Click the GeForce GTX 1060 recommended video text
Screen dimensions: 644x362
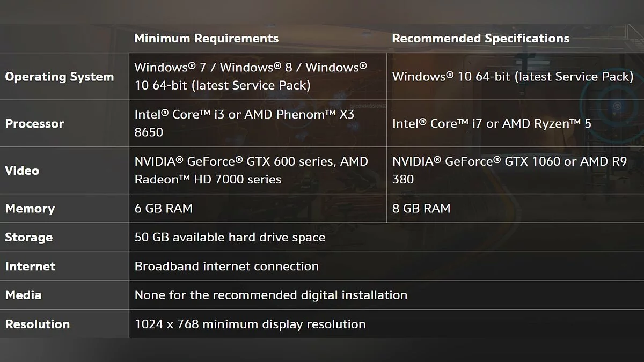click(509, 170)
